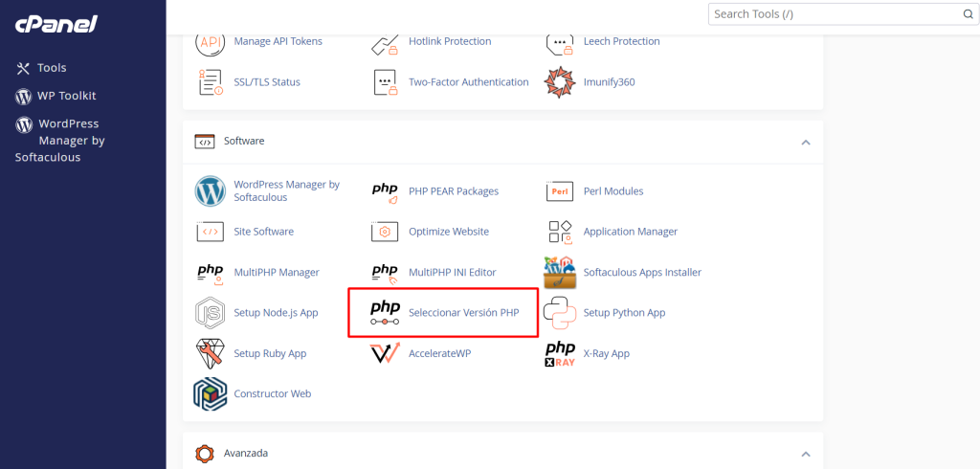Click the WP Toolkit WordPress icon in sidebar
This screenshot has width=980, height=469.
tap(23, 97)
